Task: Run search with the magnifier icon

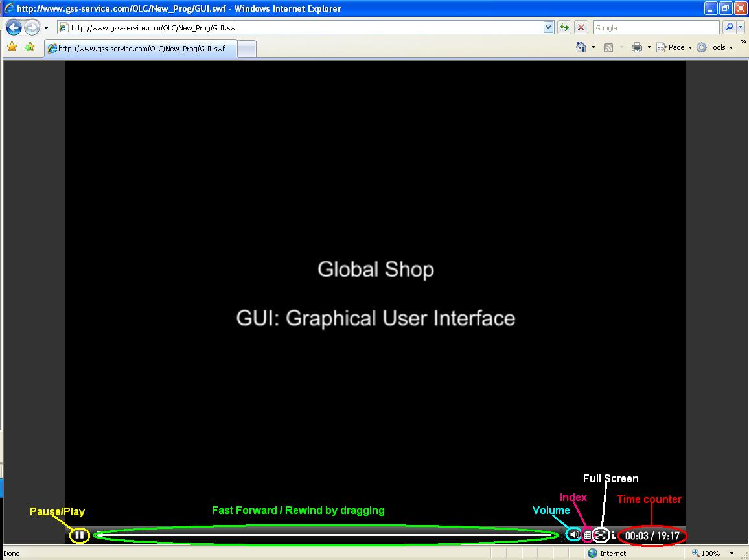Action: (x=728, y=28)
